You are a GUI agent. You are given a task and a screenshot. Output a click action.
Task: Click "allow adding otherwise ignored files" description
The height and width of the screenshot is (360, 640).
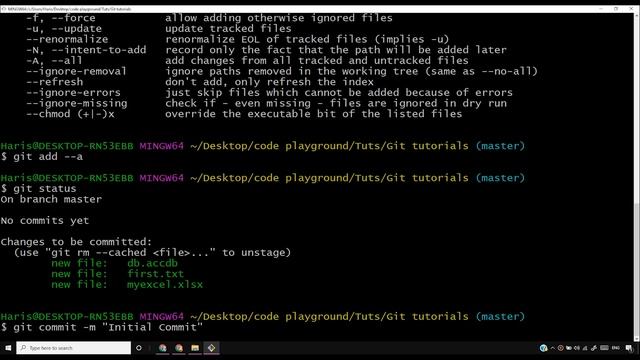279,18
